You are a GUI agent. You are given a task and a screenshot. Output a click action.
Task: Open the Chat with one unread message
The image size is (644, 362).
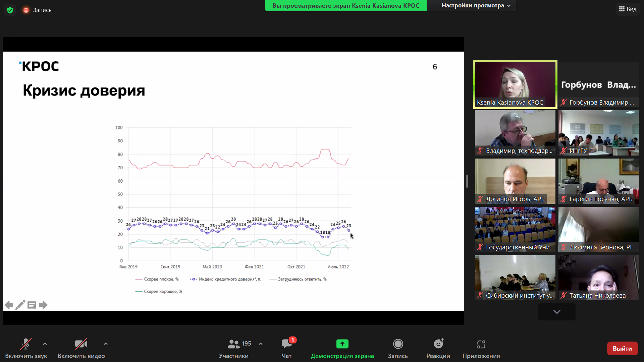(x=287, y=344)
